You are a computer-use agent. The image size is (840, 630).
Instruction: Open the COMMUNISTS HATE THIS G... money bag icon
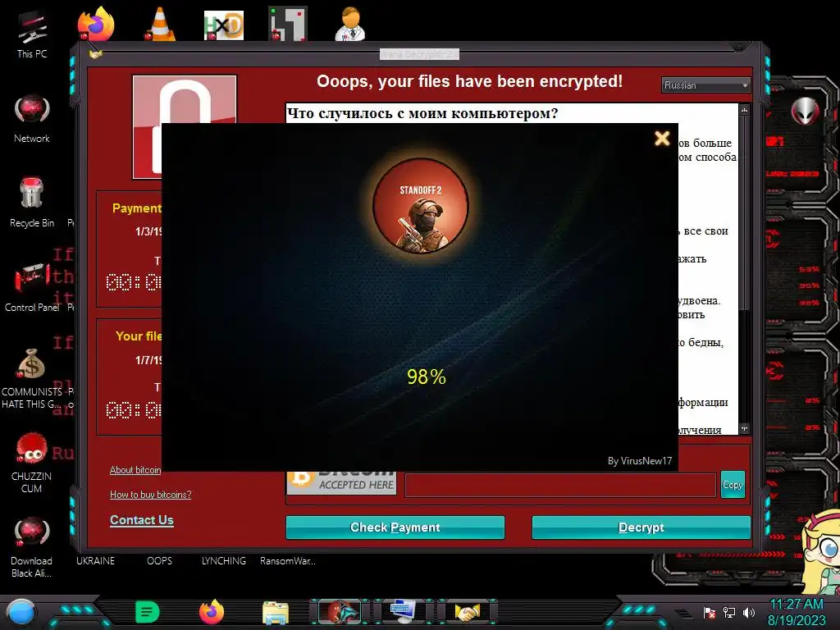(32, 378)
